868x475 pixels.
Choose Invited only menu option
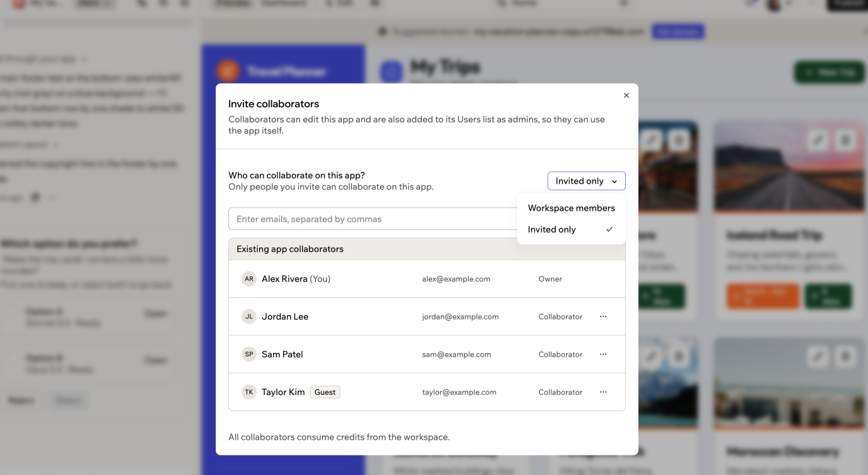coord(571,230)
